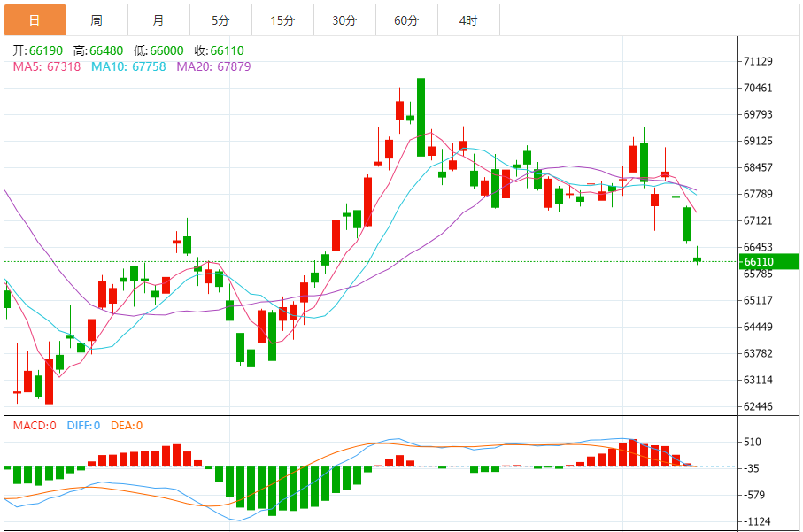This screenshot has height=532, width=803.
Task: Click the 66453 price axis label
Action: click(758, 247)
